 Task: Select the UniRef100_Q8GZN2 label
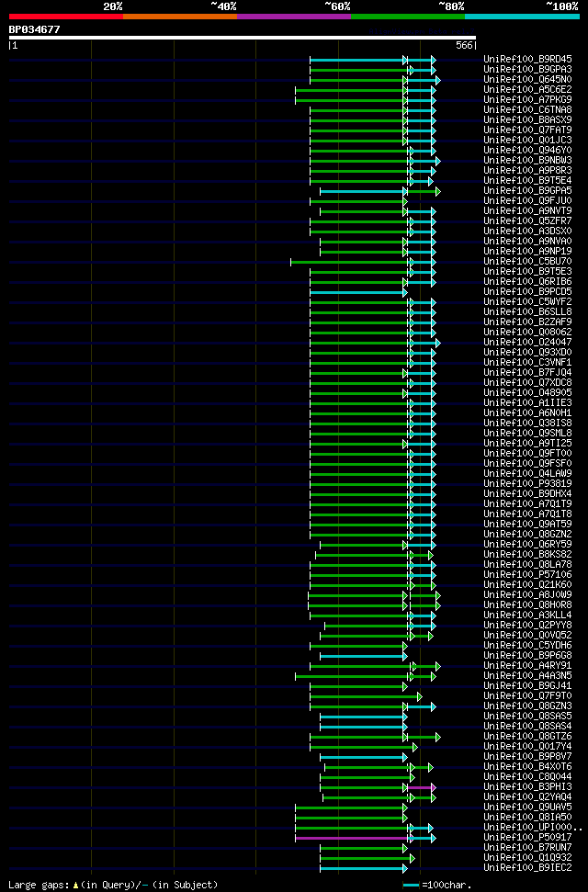[527, 535]
